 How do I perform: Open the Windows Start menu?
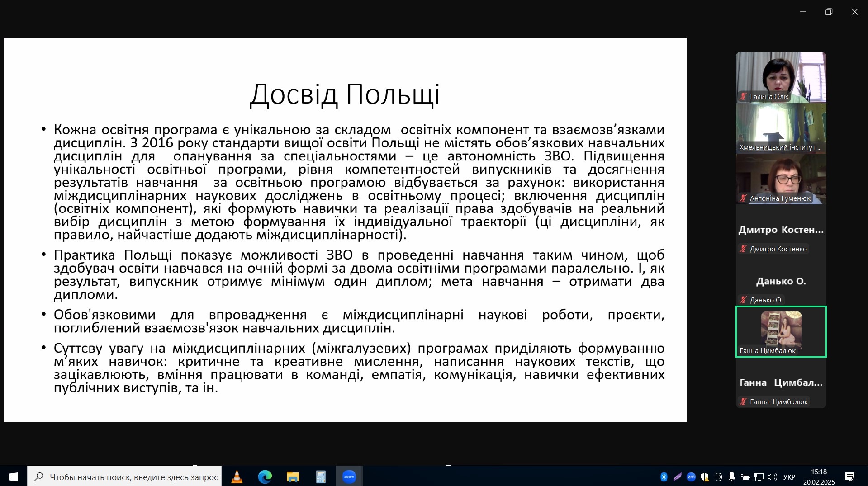coord(14,477)
